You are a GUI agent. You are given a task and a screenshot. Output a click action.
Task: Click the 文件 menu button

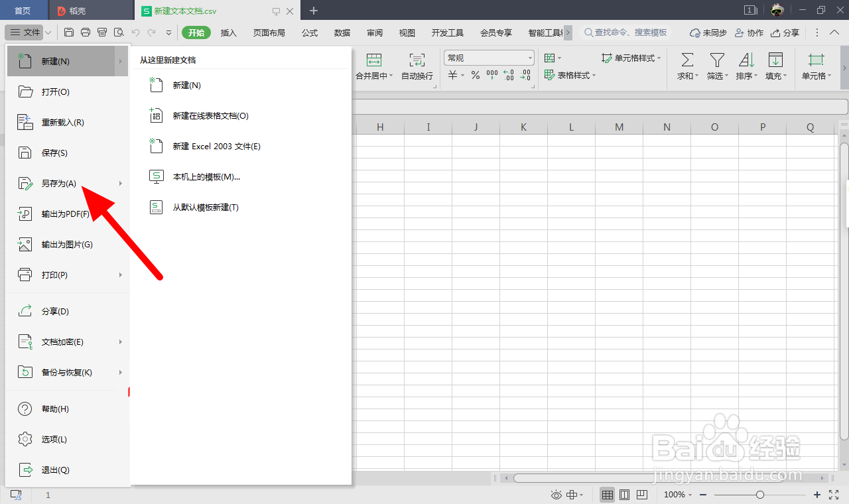[25, 32]
